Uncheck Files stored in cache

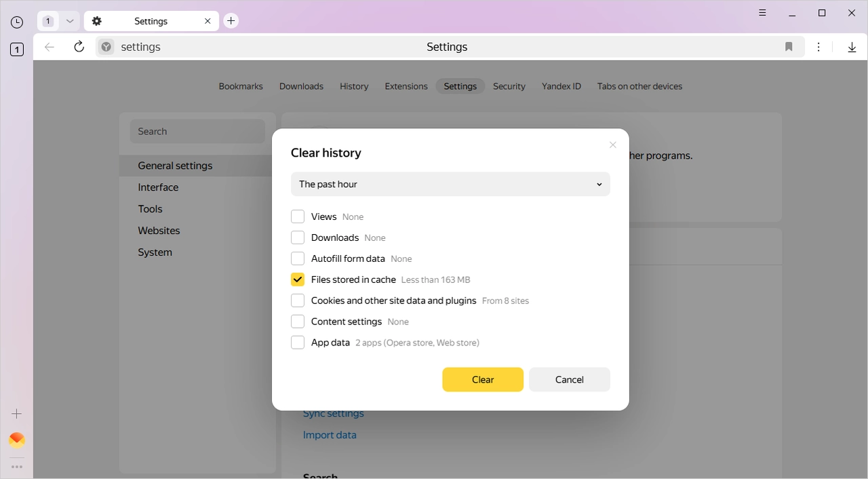pos(297,279)
